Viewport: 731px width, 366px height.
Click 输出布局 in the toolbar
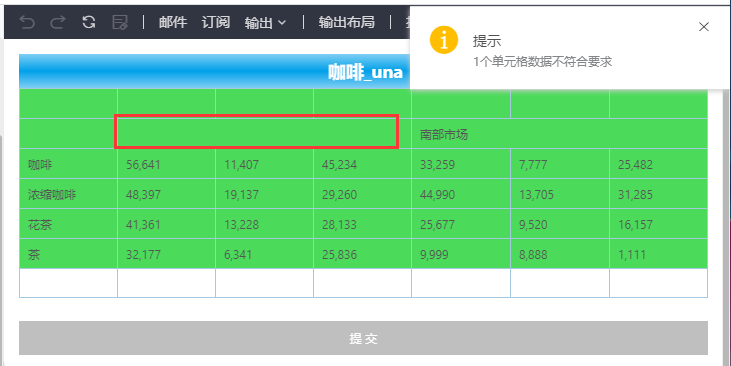(347, 22)
